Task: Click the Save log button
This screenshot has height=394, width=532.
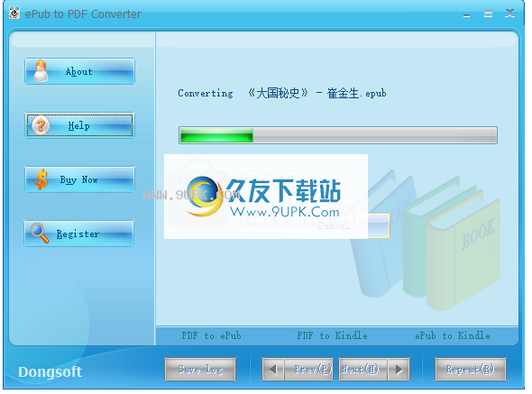Action: pos(200,370)
